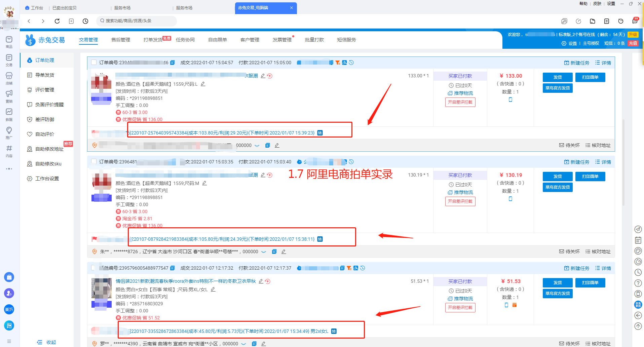
Task: Click the red flag on the 130.19 order
Action: tap(94, 239)
